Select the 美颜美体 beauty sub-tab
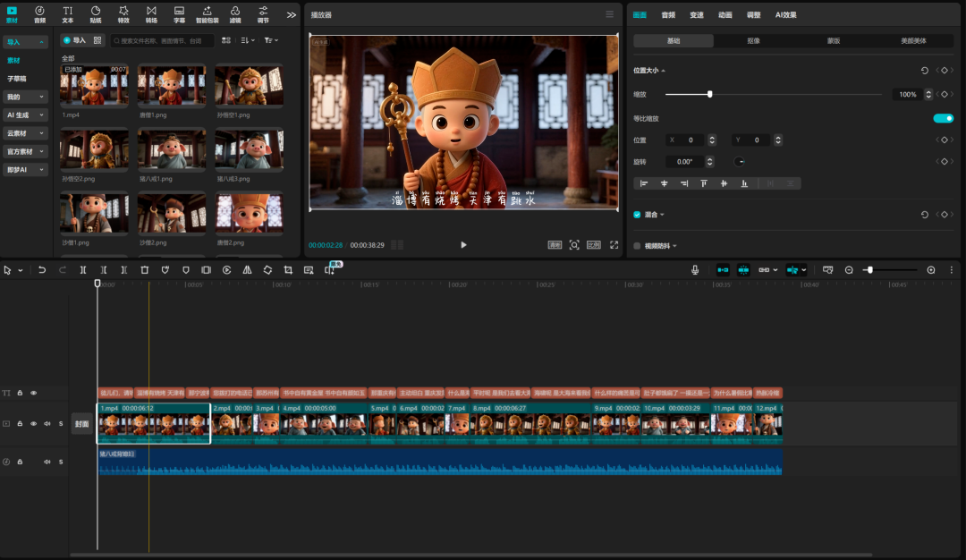Screen dimensions: 966x560 point(913,40)
